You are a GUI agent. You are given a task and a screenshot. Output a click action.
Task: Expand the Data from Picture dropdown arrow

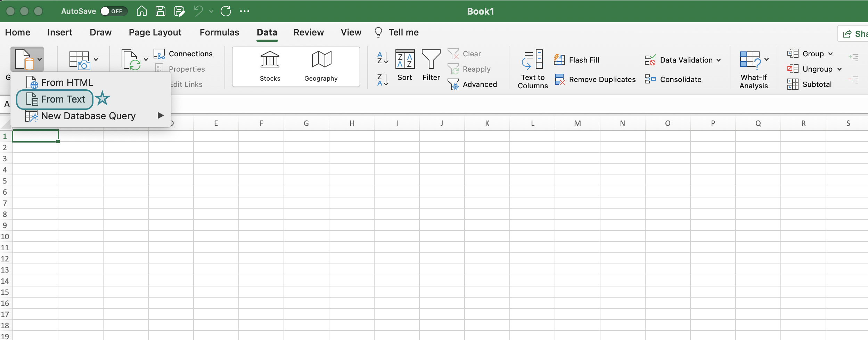tap(96, 59)
